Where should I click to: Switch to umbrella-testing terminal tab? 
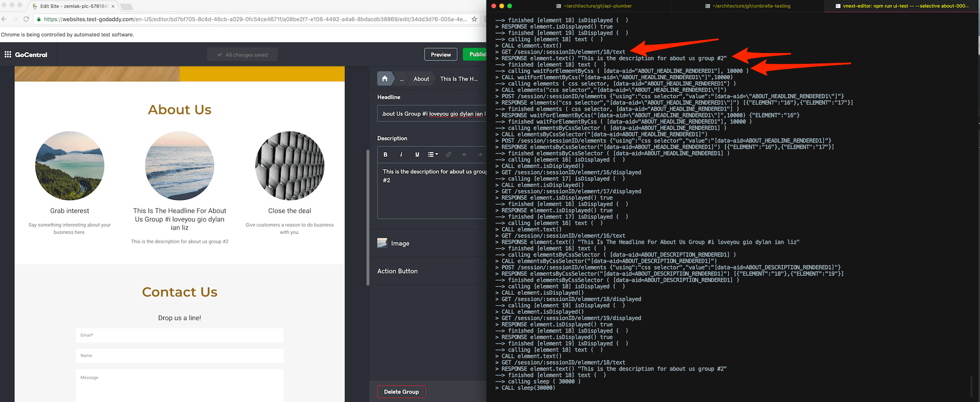[747, 6]
